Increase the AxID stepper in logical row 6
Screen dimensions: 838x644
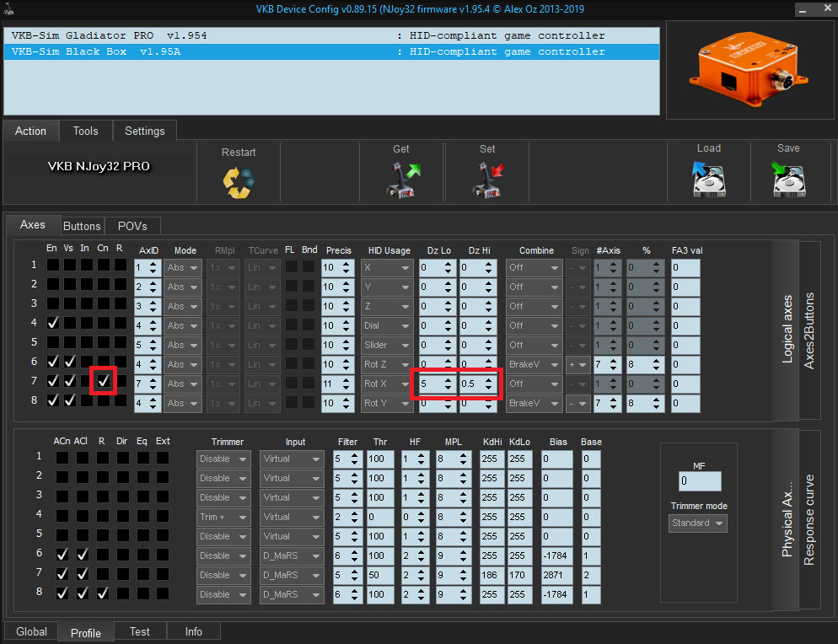[x=153, y=361]
